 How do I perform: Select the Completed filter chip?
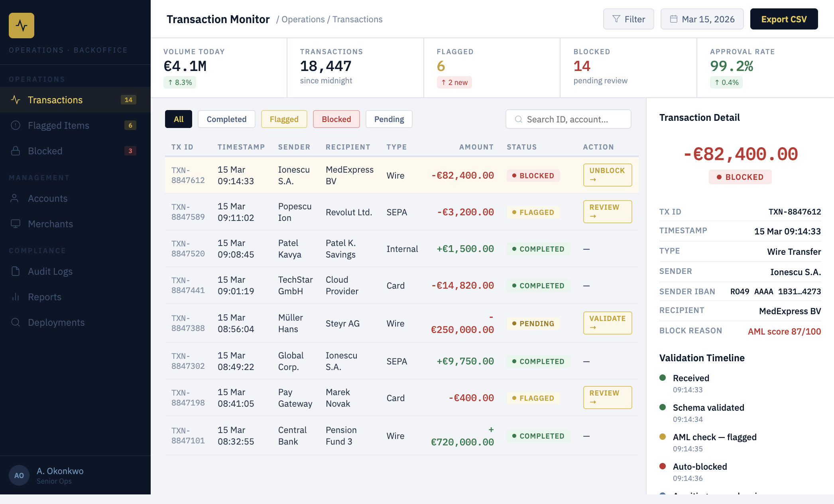(x=226, y=119)
